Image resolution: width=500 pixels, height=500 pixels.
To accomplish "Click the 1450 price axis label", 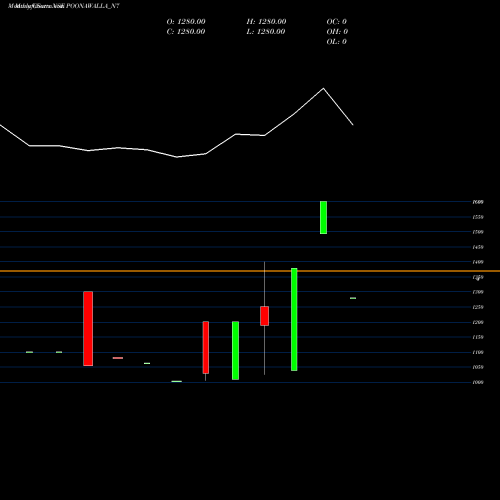I will pyautogui.click(x=478, y=247).
